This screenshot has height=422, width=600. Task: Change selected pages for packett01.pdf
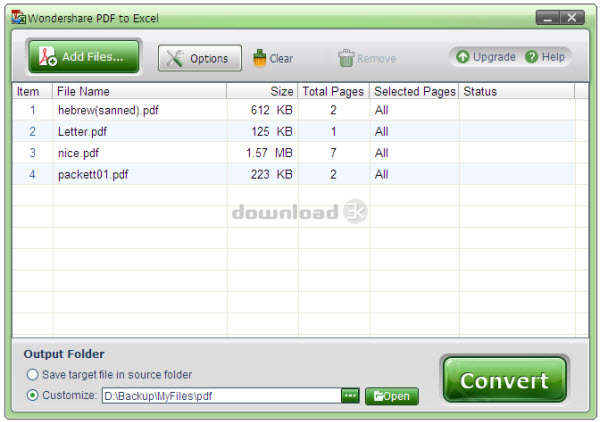pyautogui.click(x=413, y=174)
